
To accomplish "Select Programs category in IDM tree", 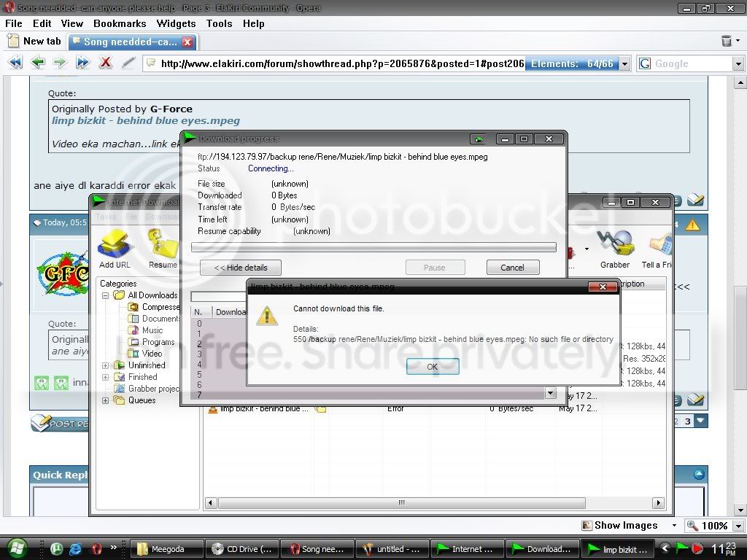I will coord(158,342).
